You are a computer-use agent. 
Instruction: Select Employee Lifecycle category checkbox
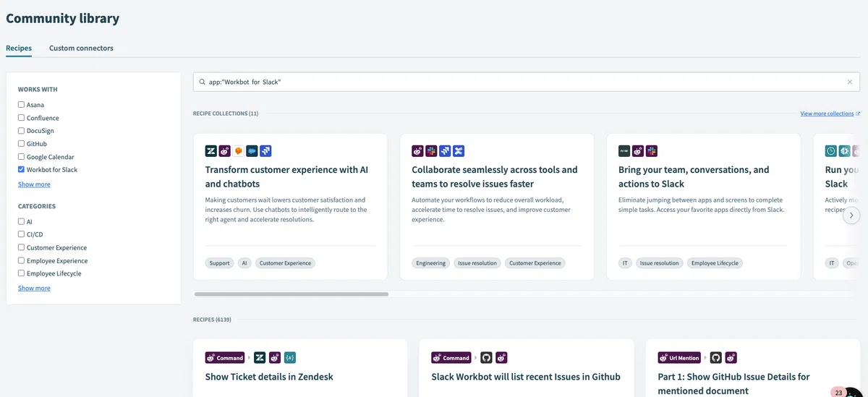coord(21,273)
